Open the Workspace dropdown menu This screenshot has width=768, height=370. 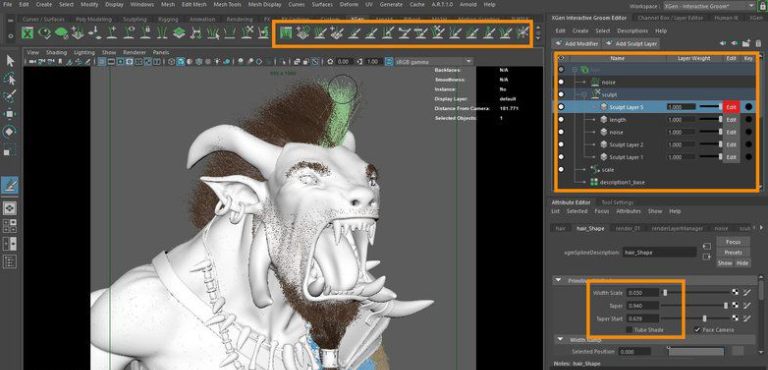click(709, 6)
